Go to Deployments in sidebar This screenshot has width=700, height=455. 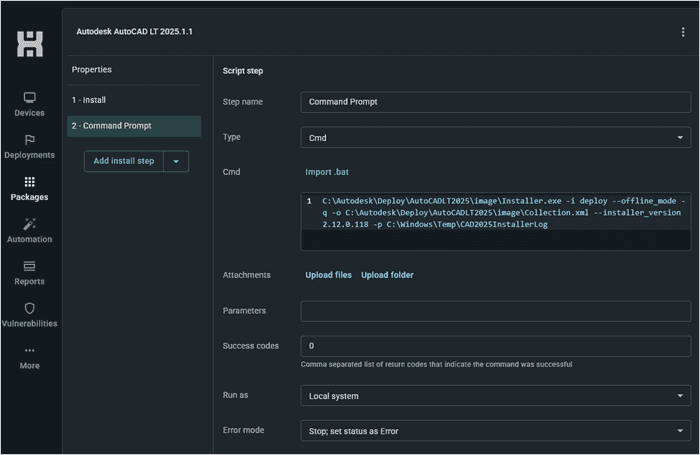pyautogui.click(x=30, y=146)
